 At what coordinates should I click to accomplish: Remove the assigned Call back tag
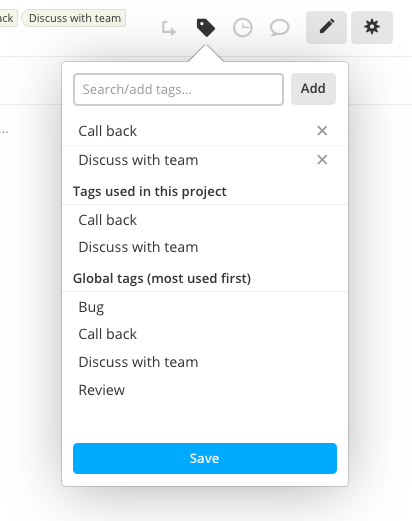(x=322, y=131)
